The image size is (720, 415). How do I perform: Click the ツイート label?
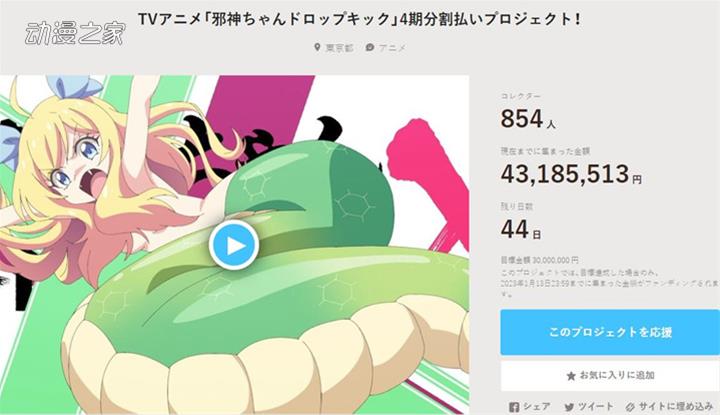coord(595,406)
